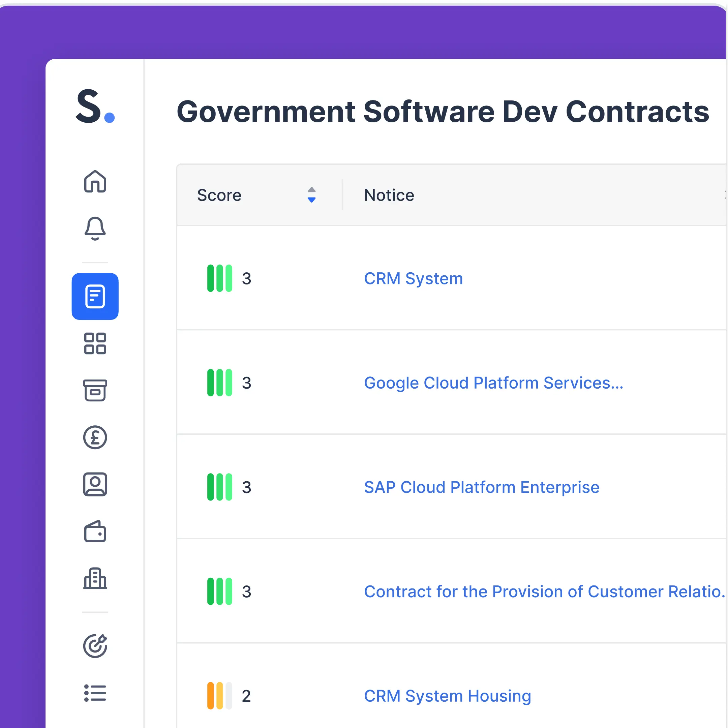Open notifications bell icon

coord(95,229)
